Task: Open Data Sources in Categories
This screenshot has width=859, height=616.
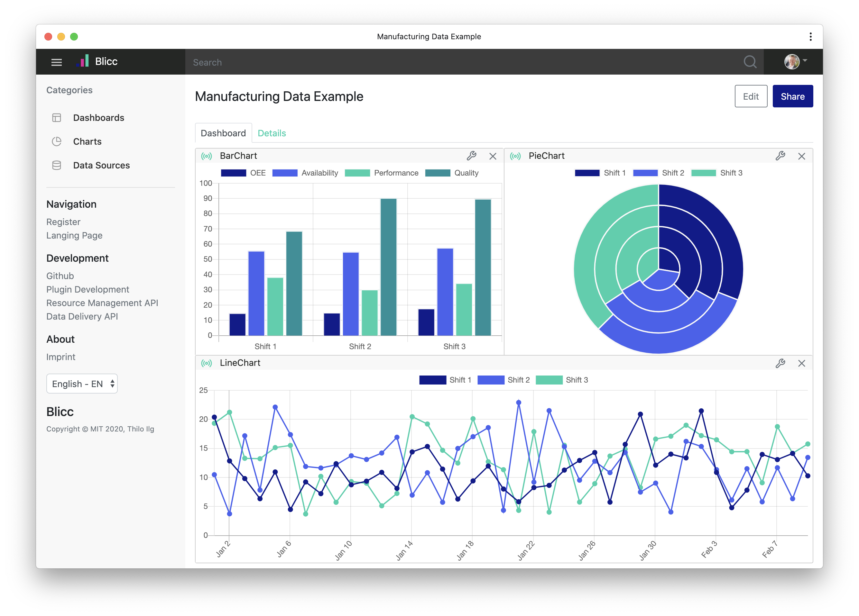Action: [x=101, y=165]
